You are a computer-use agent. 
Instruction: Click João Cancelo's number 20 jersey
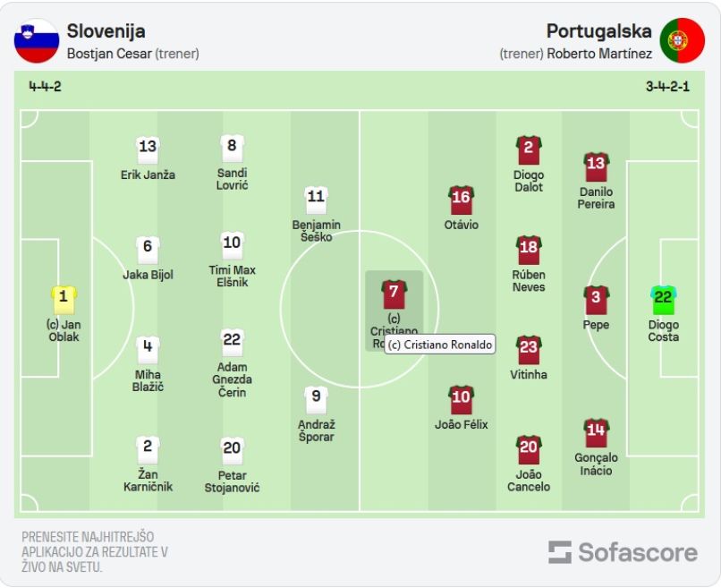pos(529,449)
